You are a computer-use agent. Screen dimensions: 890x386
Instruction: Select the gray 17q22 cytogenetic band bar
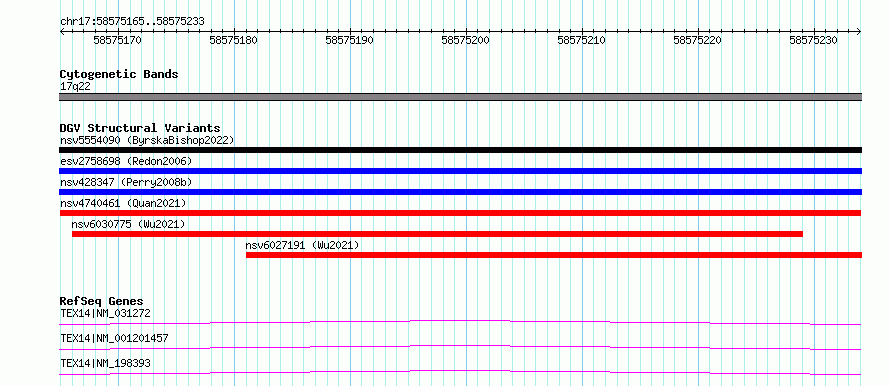(x=460, y=97)
